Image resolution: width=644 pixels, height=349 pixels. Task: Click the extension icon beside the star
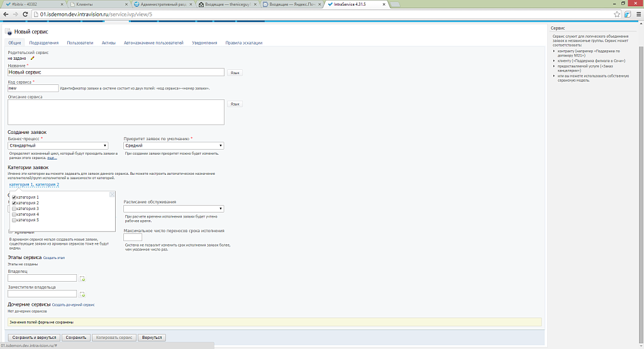(x=628, y=14)
